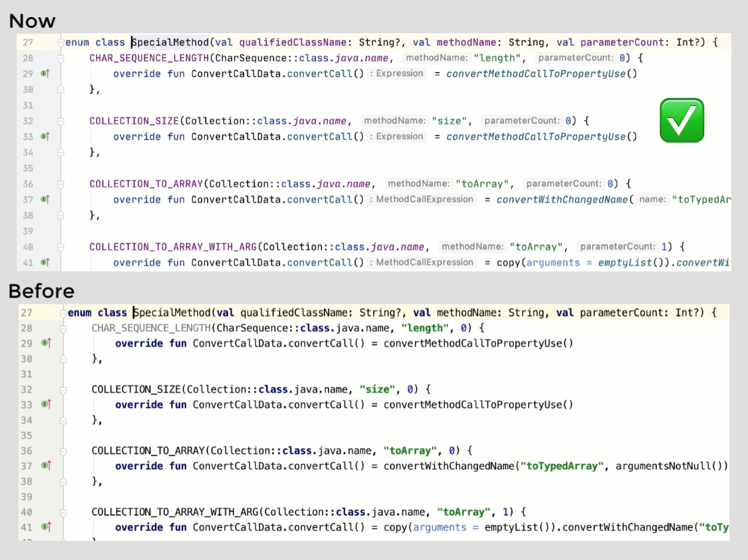Click qualifiedClassName parameter on line 27, Now panel
748x560 pixels.
tap(293, 43)
